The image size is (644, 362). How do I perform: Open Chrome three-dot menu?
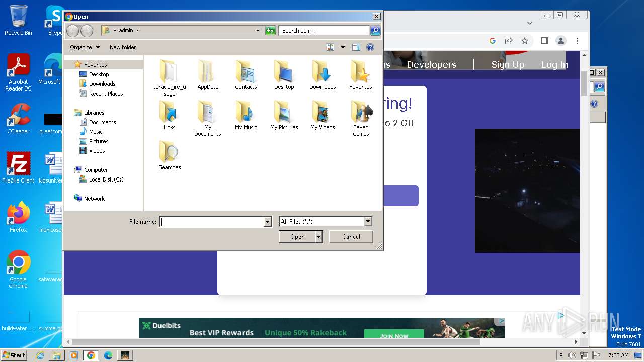(577, 41)
